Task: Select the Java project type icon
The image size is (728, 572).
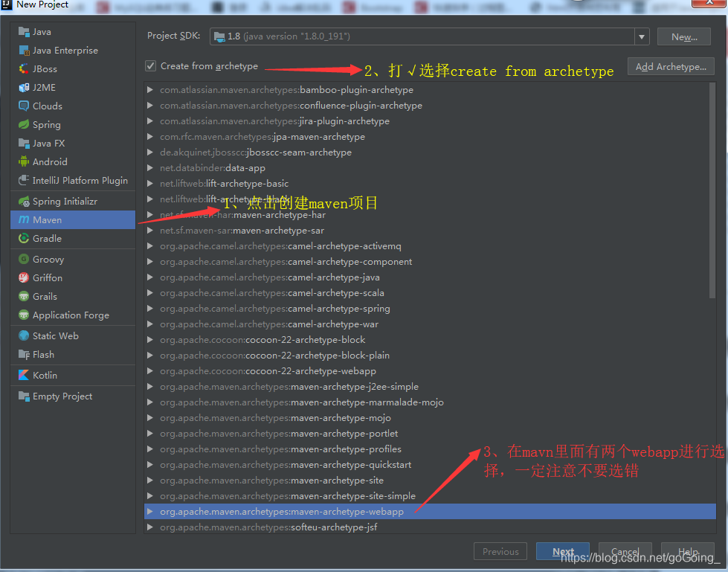Action: point(24,31)
